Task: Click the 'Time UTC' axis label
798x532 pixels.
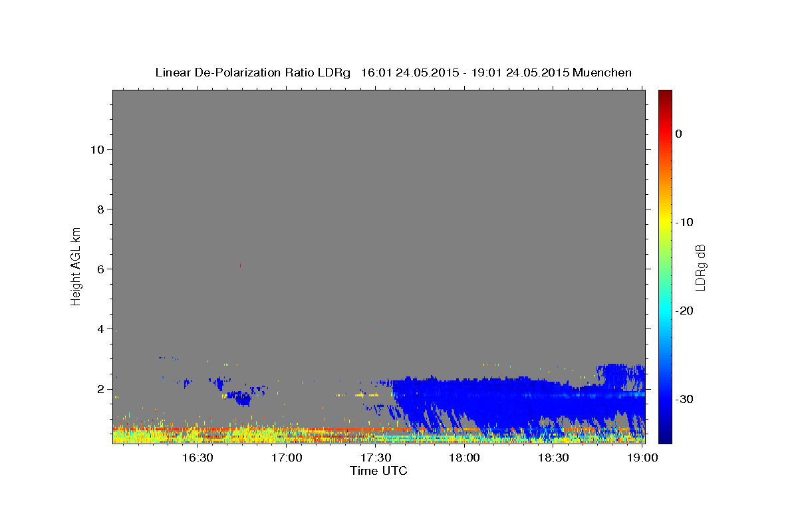Action: (378, 471)
